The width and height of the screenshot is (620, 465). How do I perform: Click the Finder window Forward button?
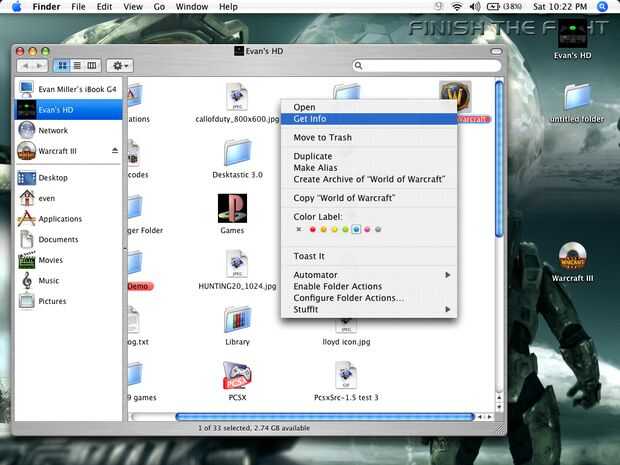coord(40,66)
